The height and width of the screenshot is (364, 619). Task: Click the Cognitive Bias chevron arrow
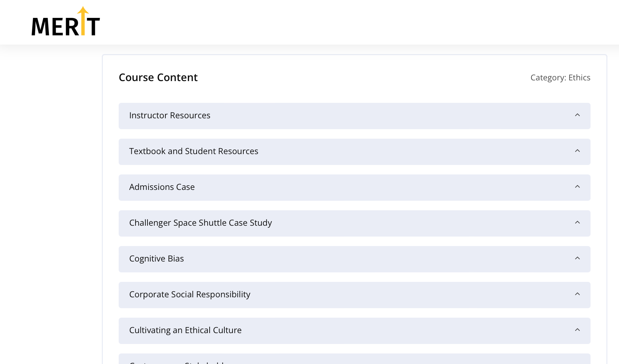point(577,258)
